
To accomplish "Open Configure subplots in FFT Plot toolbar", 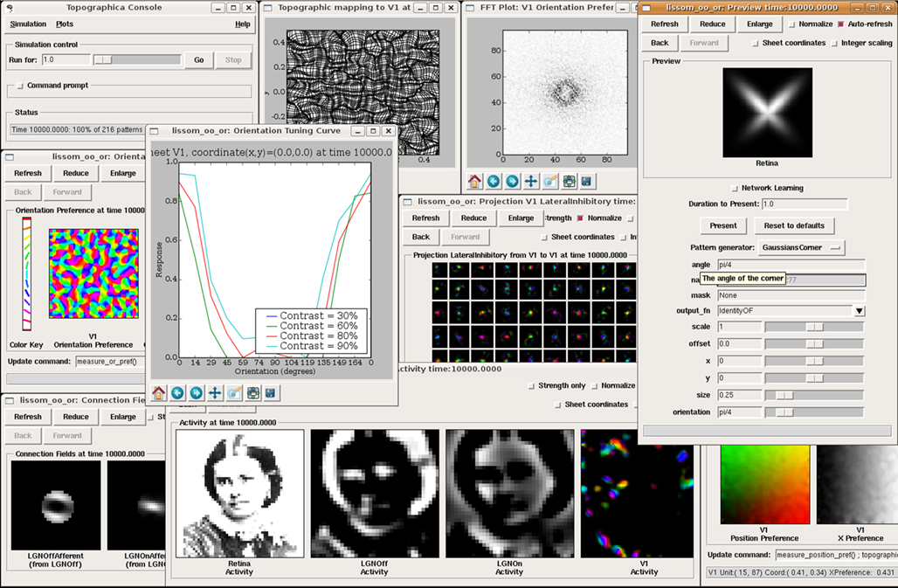I will (570, 182).
